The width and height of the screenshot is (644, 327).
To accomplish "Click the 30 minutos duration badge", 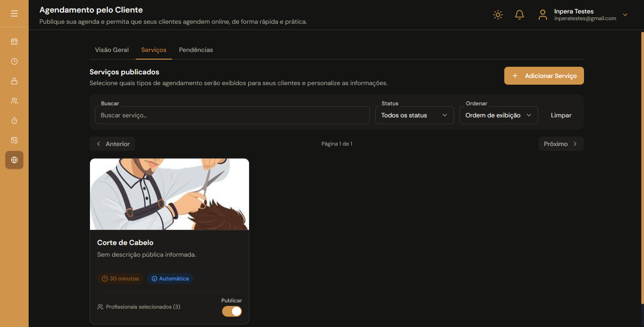I will click(x=120, y=279).
